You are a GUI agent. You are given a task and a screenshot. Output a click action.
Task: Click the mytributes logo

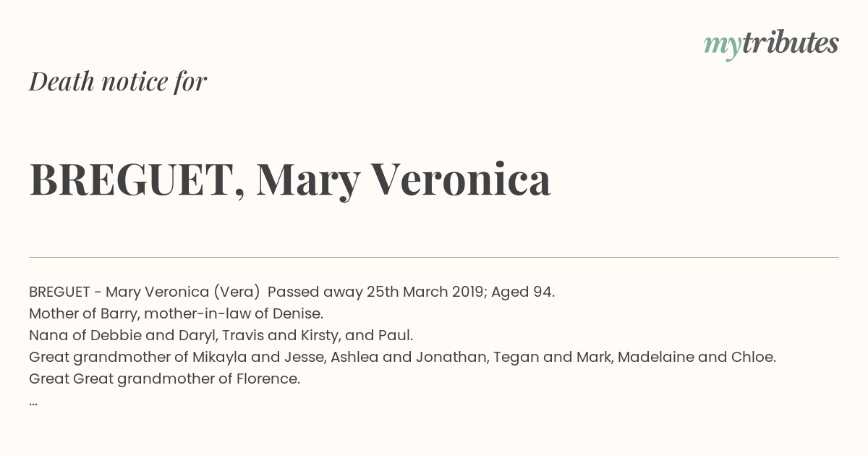(x=771, y=43)
